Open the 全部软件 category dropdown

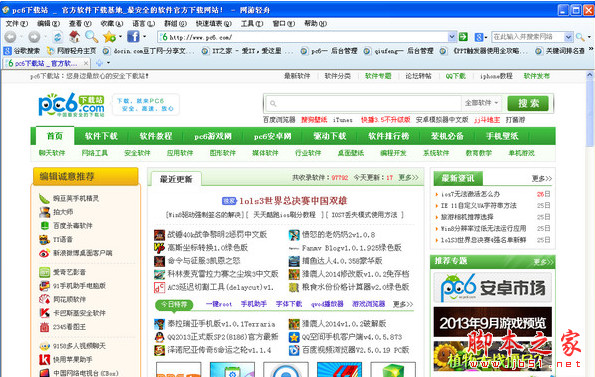(481, 103)
